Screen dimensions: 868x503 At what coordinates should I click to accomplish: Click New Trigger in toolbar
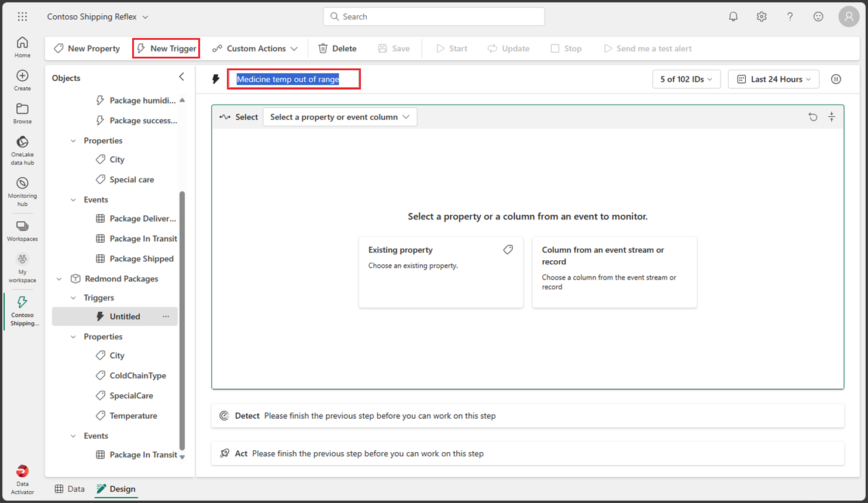point(167,49)
